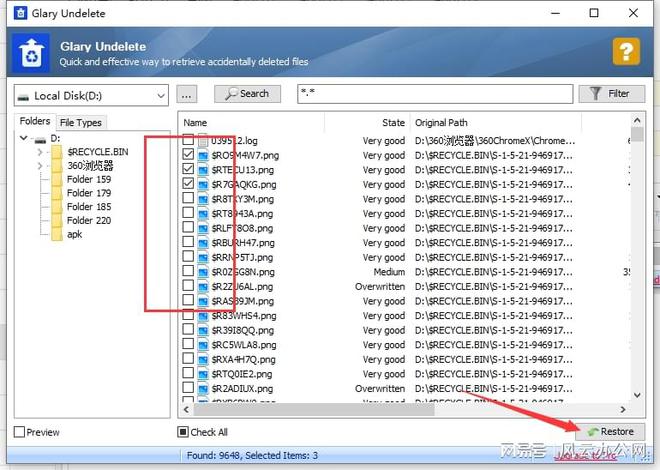Click the Folder 159 folder icon

click(x=57, y=180)
